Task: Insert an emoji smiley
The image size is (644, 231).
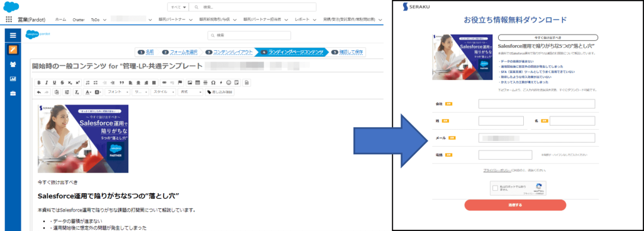Action: 229,82
